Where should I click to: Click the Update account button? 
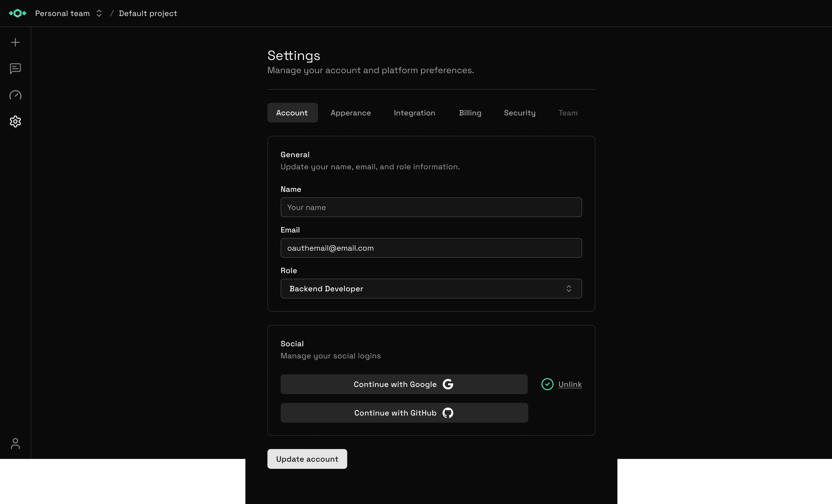click(x=307, y=459)
